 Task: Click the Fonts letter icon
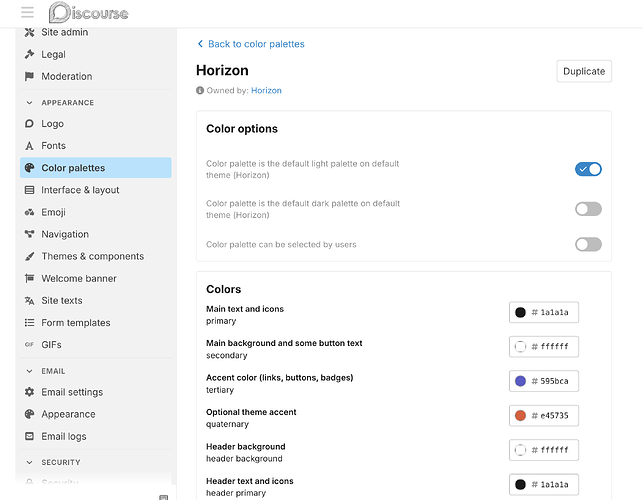[29, 145]
